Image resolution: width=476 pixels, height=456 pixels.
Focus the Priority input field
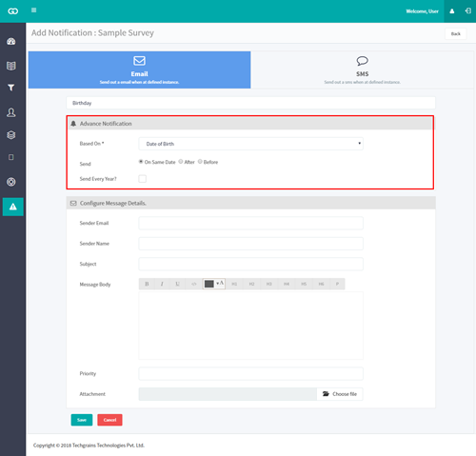[x=250, y=373]
